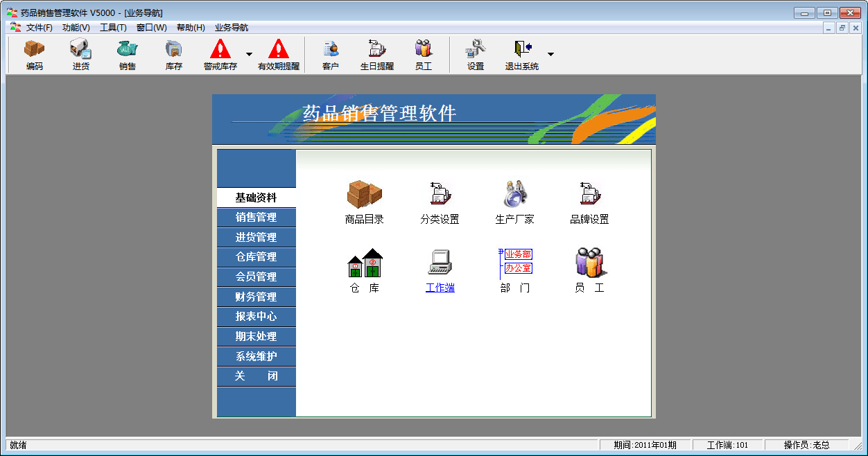Image resolution: width=868 pixels, height=456 pixels.
Task: Click the 期间:2011年01期 status bar panel
Action: (x=645, y=445)
